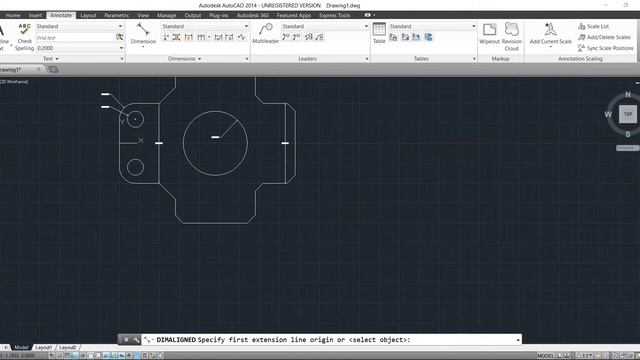This screenshot has width=640, height=360.
Task: Click the Find text input field
Action: [x=75, y=38]
